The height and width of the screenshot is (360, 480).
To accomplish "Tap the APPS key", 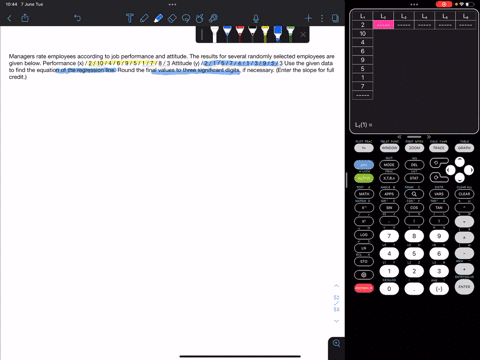I will [x=389, y=194].
